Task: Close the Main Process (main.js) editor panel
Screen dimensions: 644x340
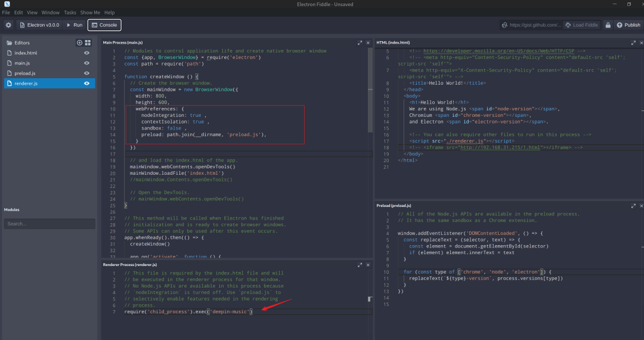Action: click(368, 43)
